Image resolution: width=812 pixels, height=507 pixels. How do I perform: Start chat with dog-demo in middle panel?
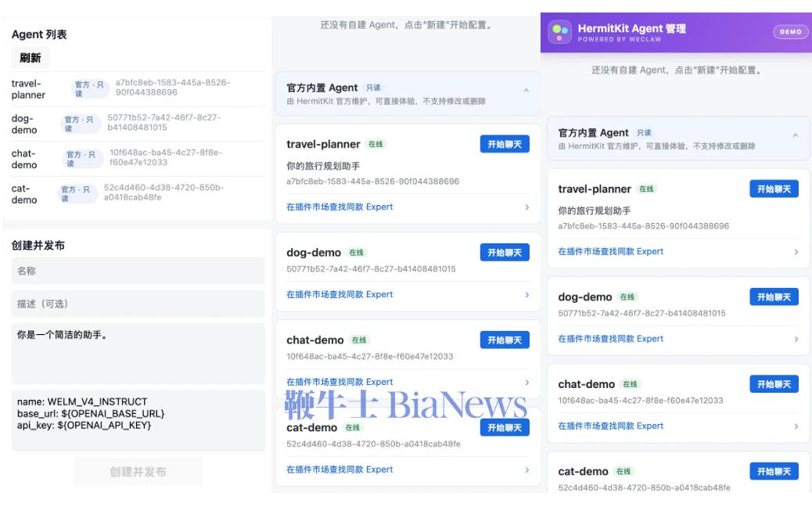click(505, 252)
